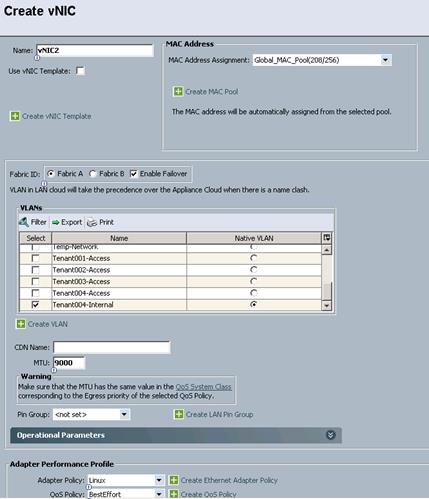Expand the Operational Parameters section

330,435
